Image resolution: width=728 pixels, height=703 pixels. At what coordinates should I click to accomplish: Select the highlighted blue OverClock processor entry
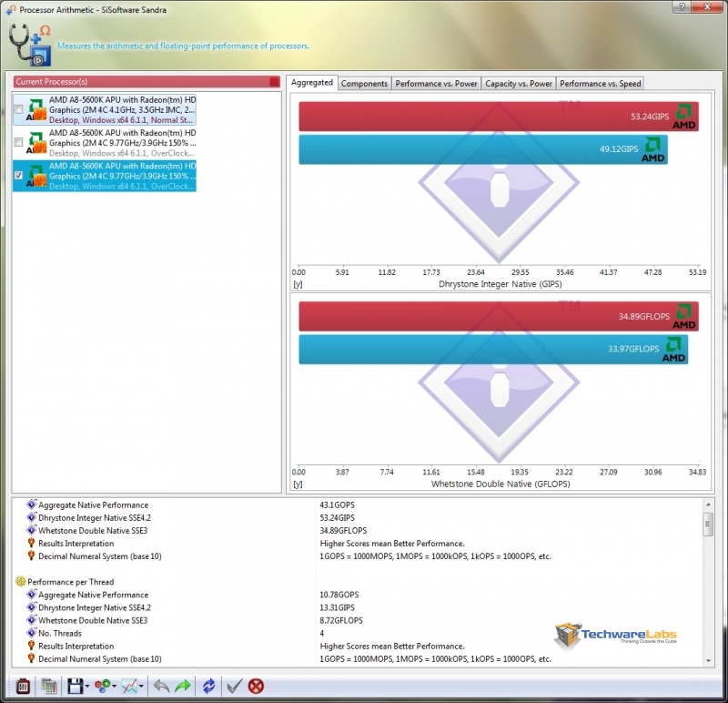[x=105, y=176]
